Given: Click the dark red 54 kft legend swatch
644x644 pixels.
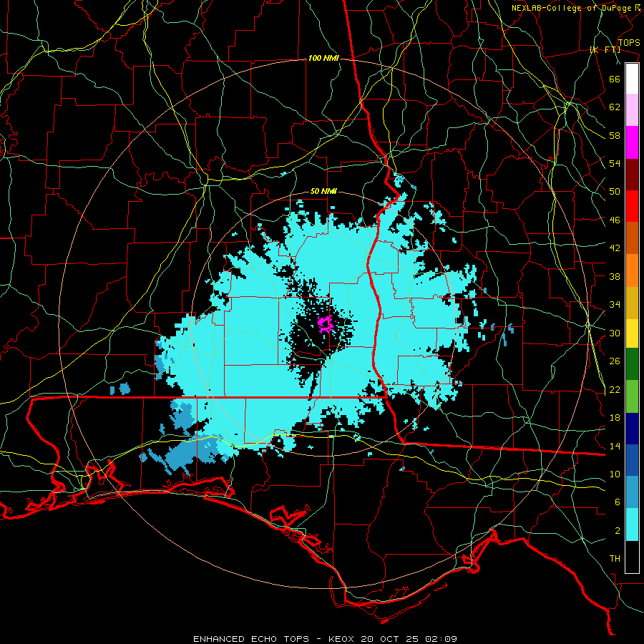Looking at the screenshot, I should tap(632, 175).
